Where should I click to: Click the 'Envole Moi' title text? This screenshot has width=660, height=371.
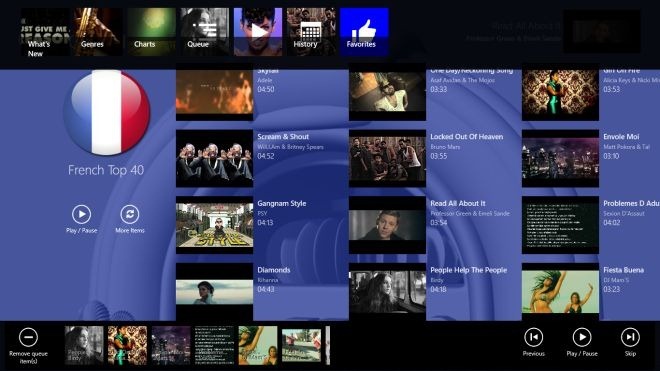tap(621, 136)
